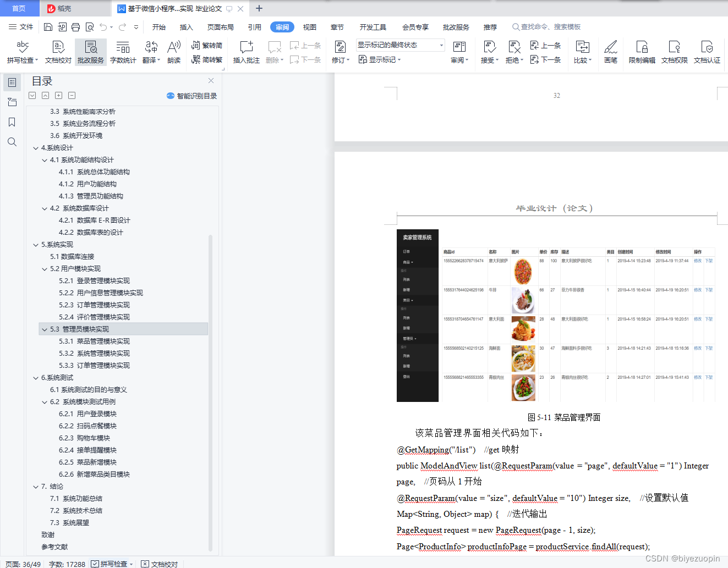Viewport: 728px width, 568px height.
Task: Select the outline/TOC icon in left sidebar
Action: 12,82
